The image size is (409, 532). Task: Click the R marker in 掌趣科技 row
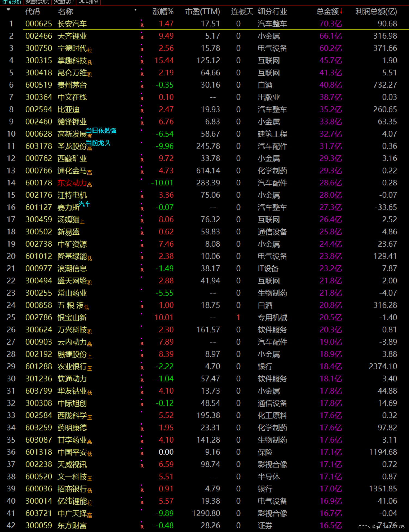[142, 62]
